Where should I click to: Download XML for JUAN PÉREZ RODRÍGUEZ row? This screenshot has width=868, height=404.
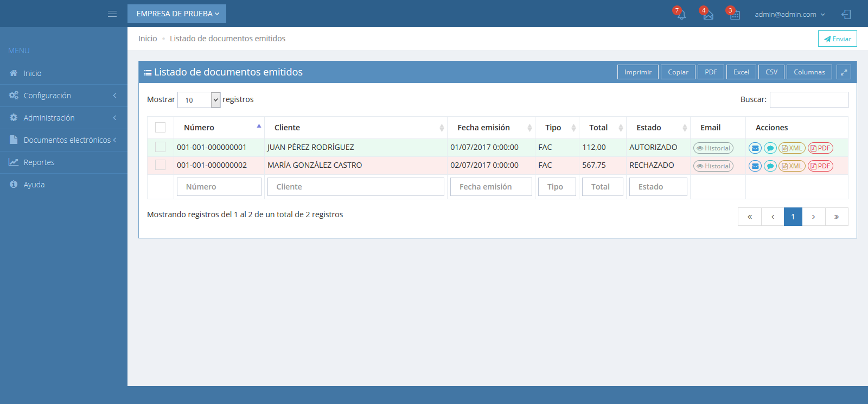pyautogui.click(x=792, y=148)
